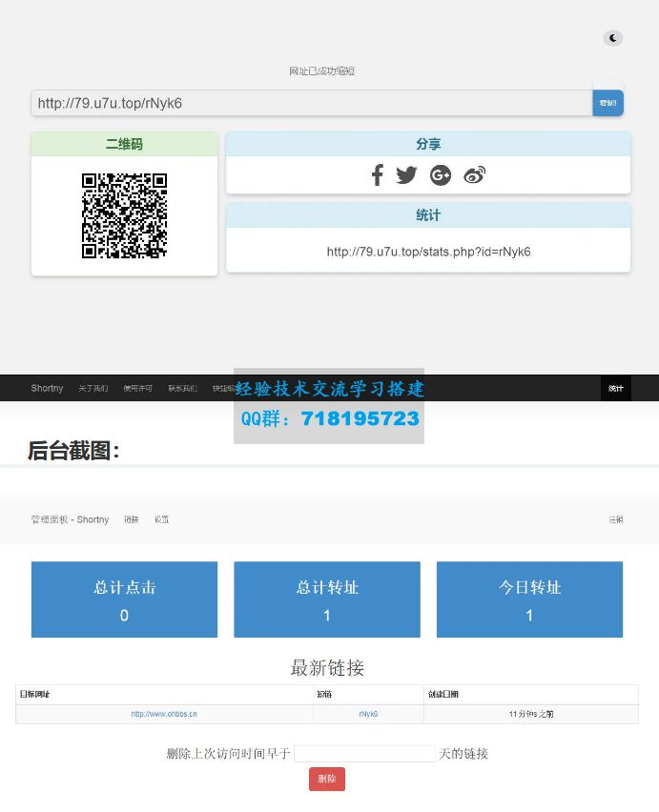Viewport: 659px width, 812px height.
Task: Click the 最新链接 heading
Action: point(327,667)
